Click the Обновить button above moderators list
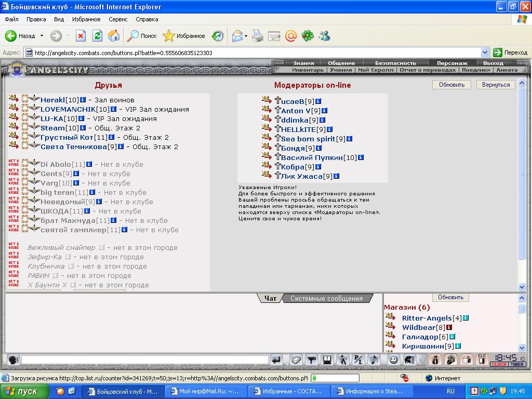This screenshot has height=399, width=532. pyautogui.click(x=451, y=85)
